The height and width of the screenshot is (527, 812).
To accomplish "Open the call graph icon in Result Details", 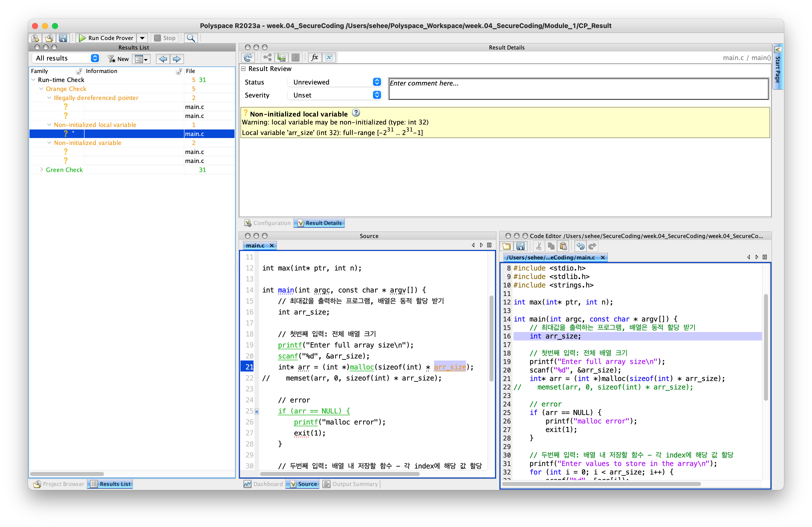I will [x=267, y=57].
